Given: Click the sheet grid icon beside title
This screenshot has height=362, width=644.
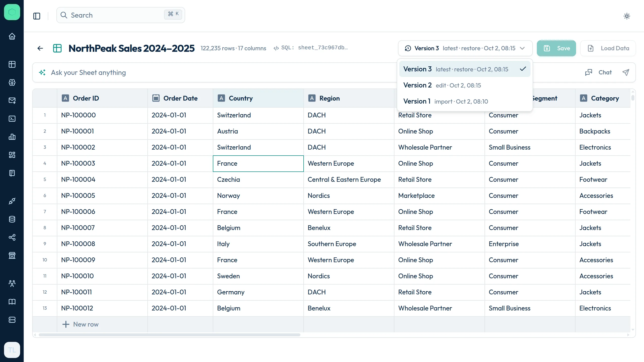Looking at the screenshot, I should (57, 48).
